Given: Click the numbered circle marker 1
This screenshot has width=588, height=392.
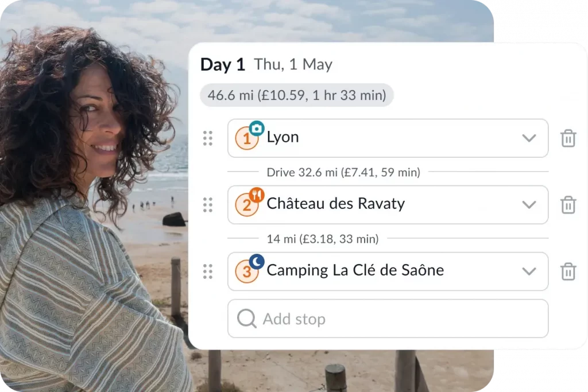Looking at the screenshot, I should point(246,139).
